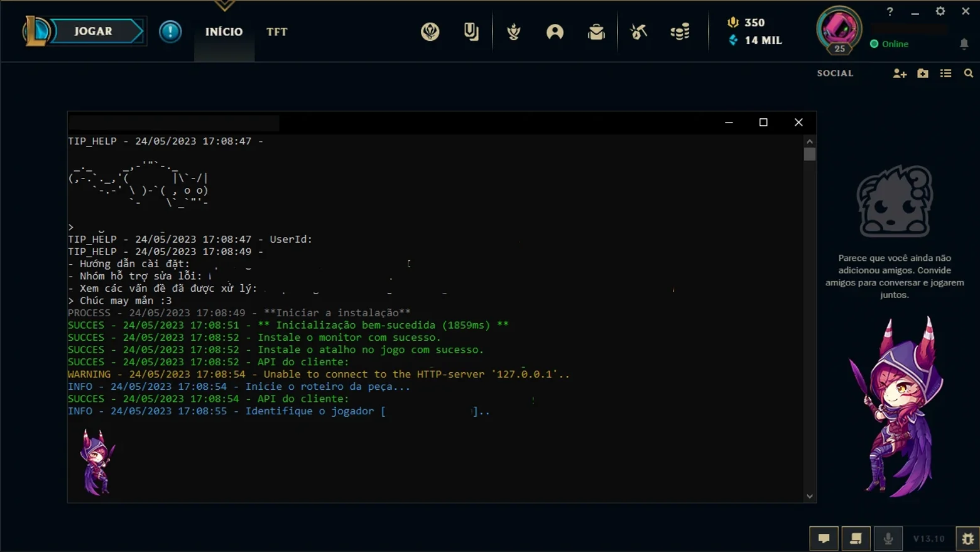Viewport: 980px width, 552px height.
Task: Switch to the TFT tab
Action: tap(276, 31)
